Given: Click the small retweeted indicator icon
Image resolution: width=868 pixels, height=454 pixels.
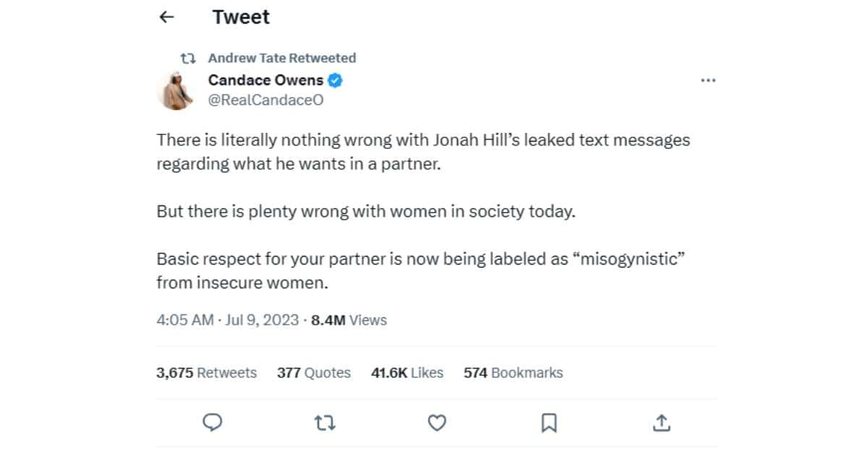Looking at the screenshot, I should (188, 58).
